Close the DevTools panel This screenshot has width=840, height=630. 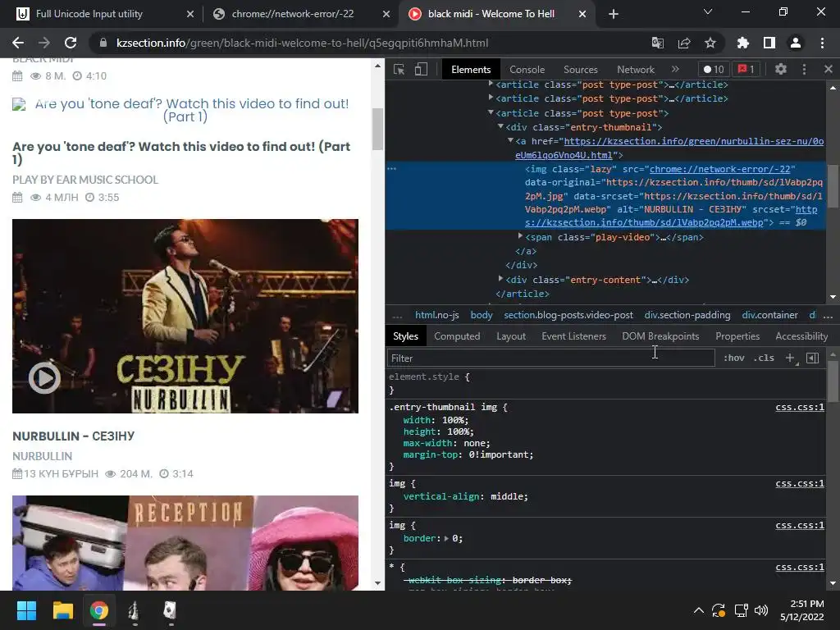pos(829,69)
